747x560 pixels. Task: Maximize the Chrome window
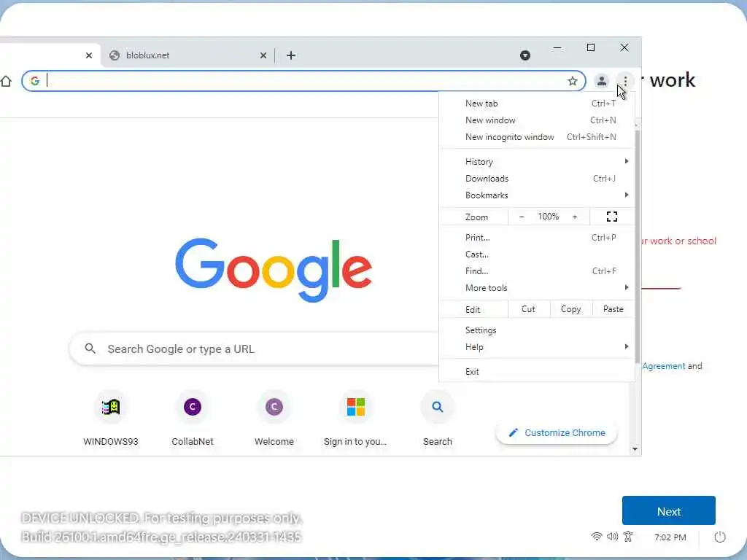(x=591, y=47)
